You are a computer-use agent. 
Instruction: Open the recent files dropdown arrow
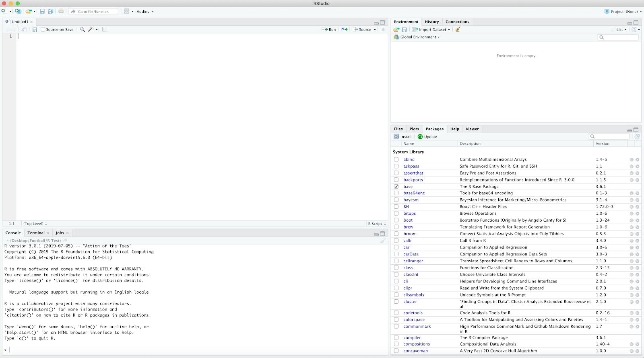[35, 12]
